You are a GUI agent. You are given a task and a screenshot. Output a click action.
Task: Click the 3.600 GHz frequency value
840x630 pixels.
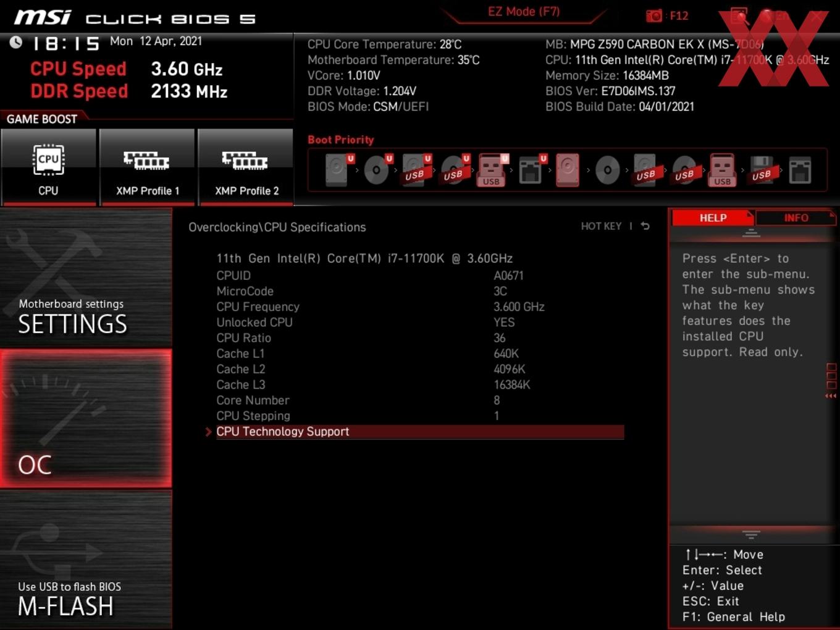tap(519, 307)
